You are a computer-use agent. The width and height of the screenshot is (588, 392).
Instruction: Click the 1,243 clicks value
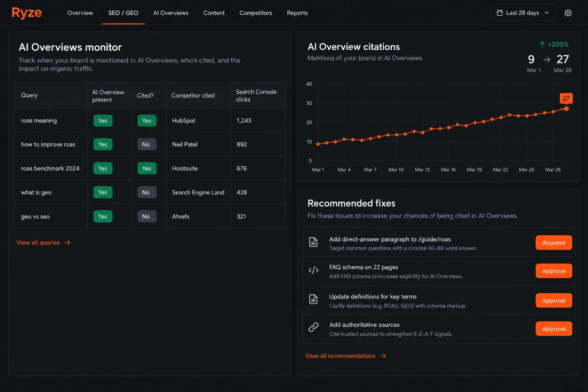244,121
